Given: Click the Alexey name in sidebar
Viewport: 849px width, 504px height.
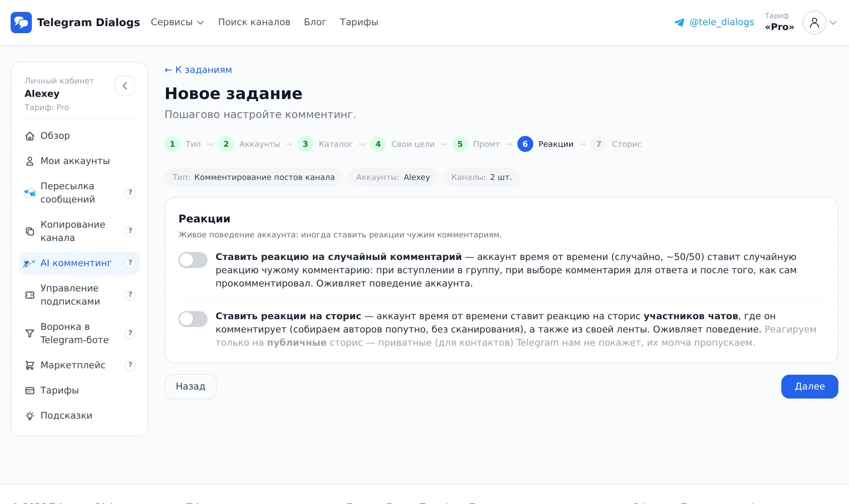Looking at the screenshot, I should (42, 94).
